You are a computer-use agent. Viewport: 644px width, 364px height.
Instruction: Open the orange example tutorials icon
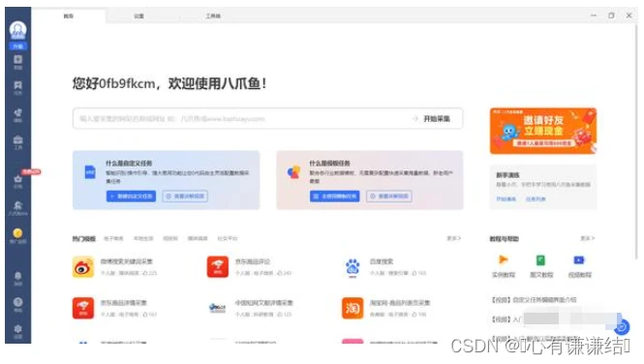pyautogui.click(x=504, y=260)
